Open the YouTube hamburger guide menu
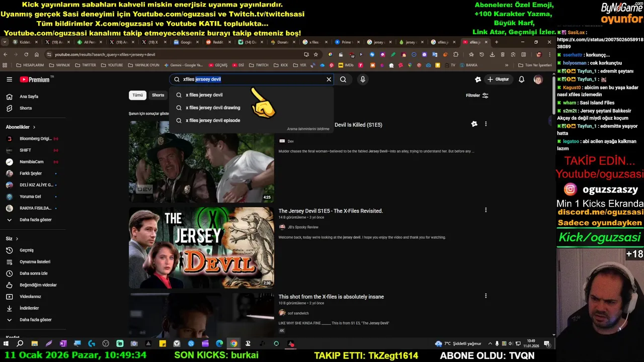Image resolution: width=644 pixels, height=362 pixels. click(x=9, y=79)
